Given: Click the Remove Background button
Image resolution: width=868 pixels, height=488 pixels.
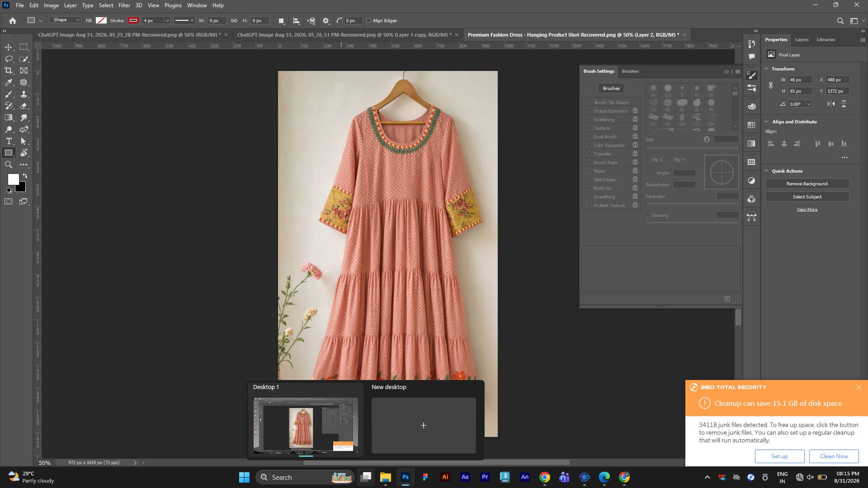Looking at the screenshot, I should pos(807,183).
